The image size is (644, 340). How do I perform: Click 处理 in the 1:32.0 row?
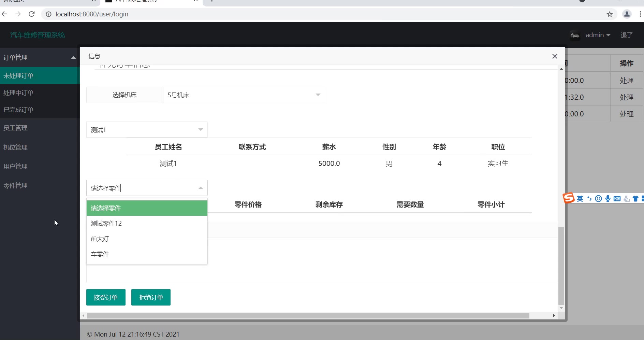tap(627, 97)
